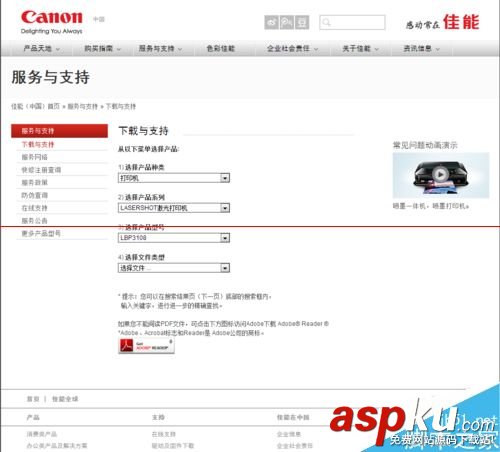
Task: Open the footer 驱动及固件下载 link
Action: (x=173, y=446)
